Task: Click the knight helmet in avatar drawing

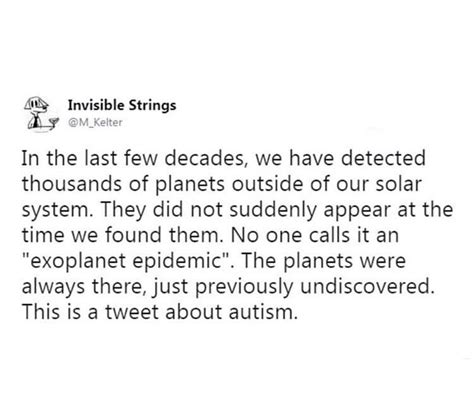Action: pos(37,103)
